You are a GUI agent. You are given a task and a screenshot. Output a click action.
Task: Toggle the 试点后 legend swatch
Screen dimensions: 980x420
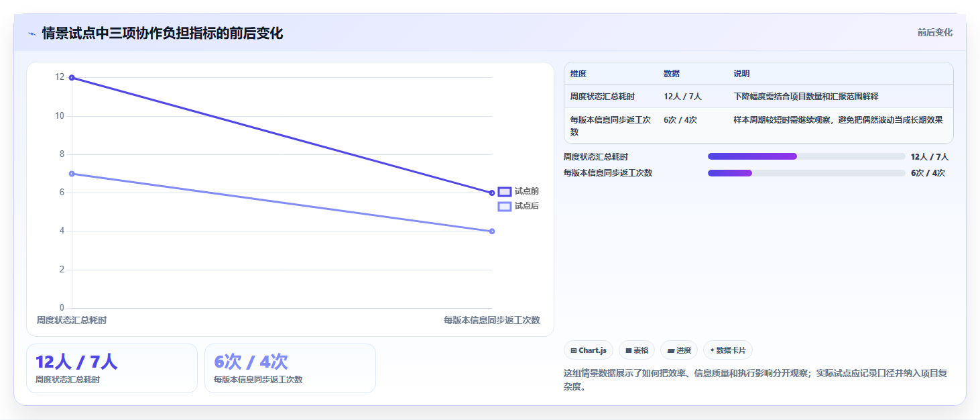(x=505, y=206)
